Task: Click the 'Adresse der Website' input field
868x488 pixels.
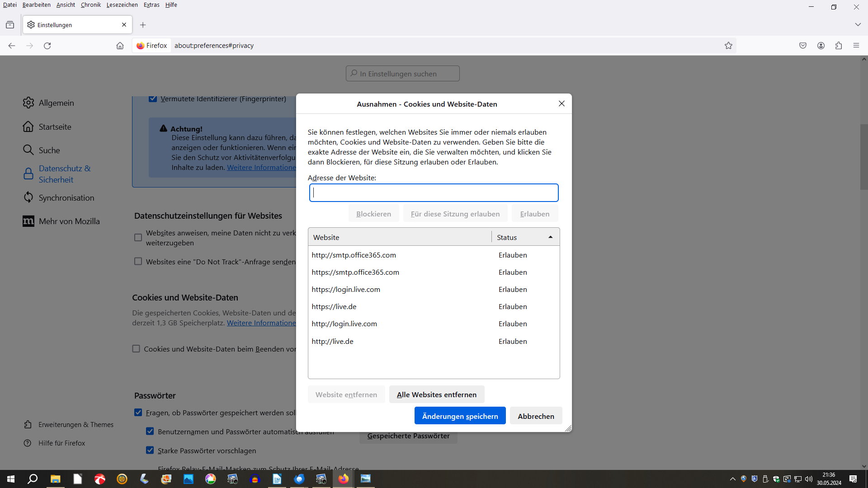Action: click(x=434, y=193)
